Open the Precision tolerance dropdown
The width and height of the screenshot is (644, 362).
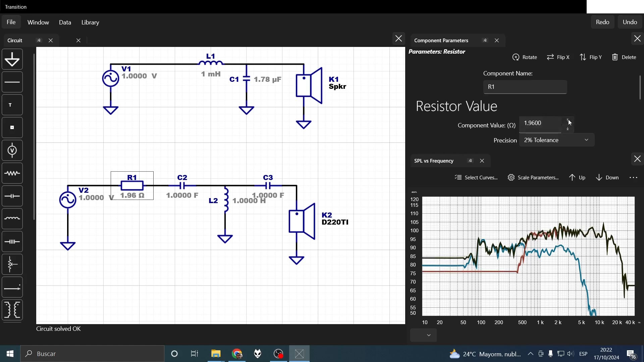click(557, 140)
